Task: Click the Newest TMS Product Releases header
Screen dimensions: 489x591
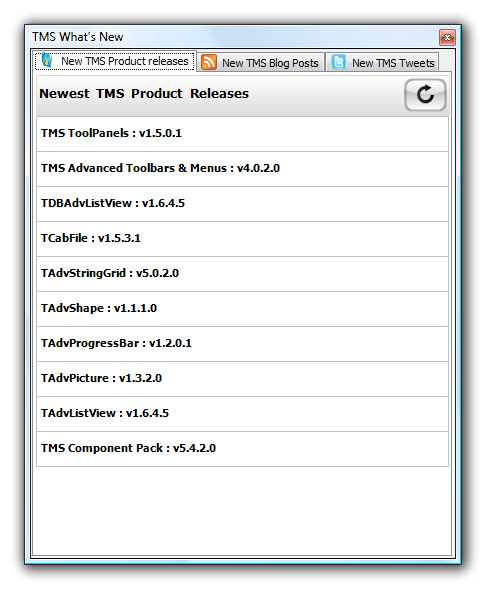Action: point(144,93)
